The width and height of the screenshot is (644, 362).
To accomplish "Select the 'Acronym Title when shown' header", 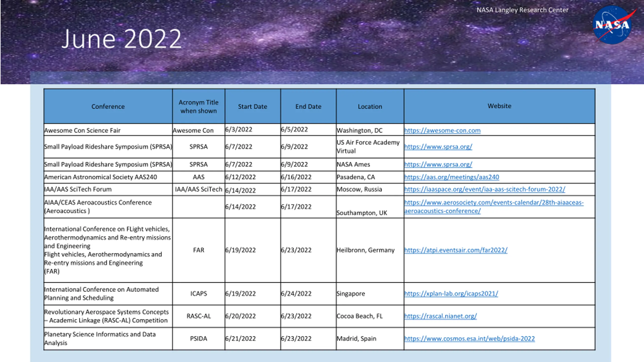I will (x=198, y=106).
